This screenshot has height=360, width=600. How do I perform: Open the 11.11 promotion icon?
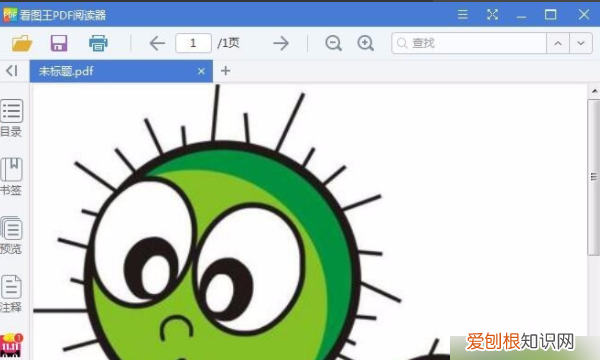[11, 345]
